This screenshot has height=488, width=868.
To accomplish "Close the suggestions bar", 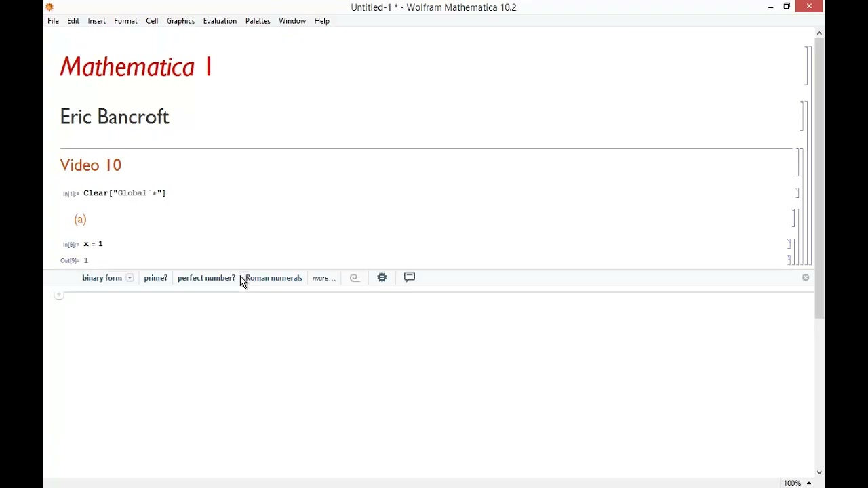I will [806, 278].
